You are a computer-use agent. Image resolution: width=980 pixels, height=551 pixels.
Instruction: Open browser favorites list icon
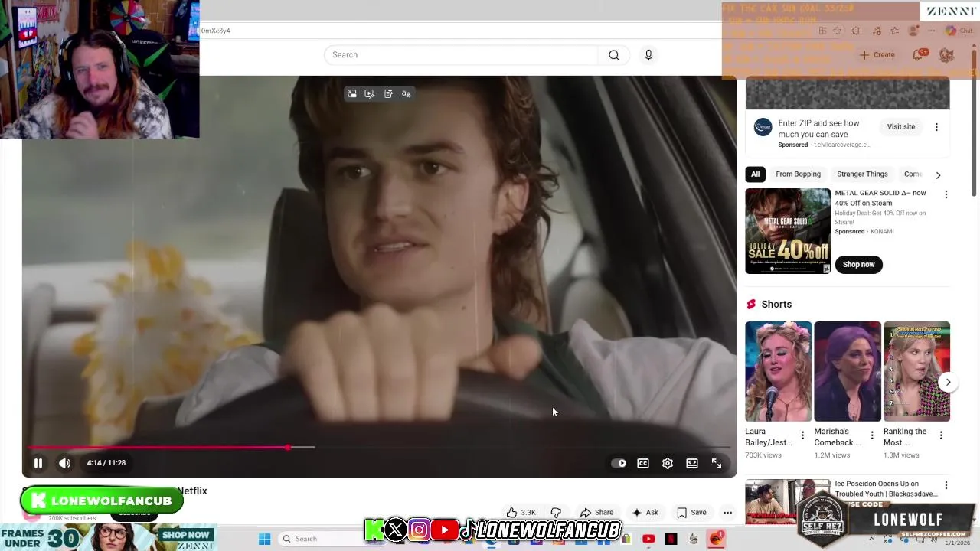coord(895,31)
